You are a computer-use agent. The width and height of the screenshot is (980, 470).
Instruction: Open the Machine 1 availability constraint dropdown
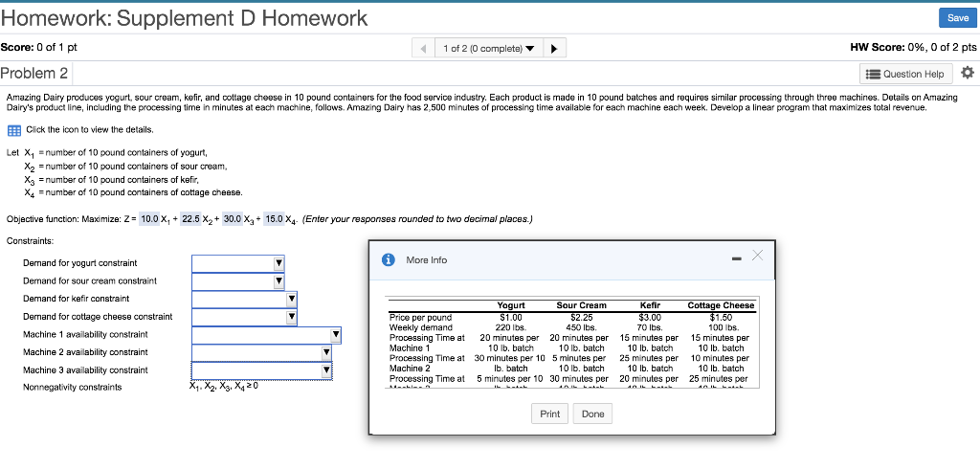(x=266, y=335)
